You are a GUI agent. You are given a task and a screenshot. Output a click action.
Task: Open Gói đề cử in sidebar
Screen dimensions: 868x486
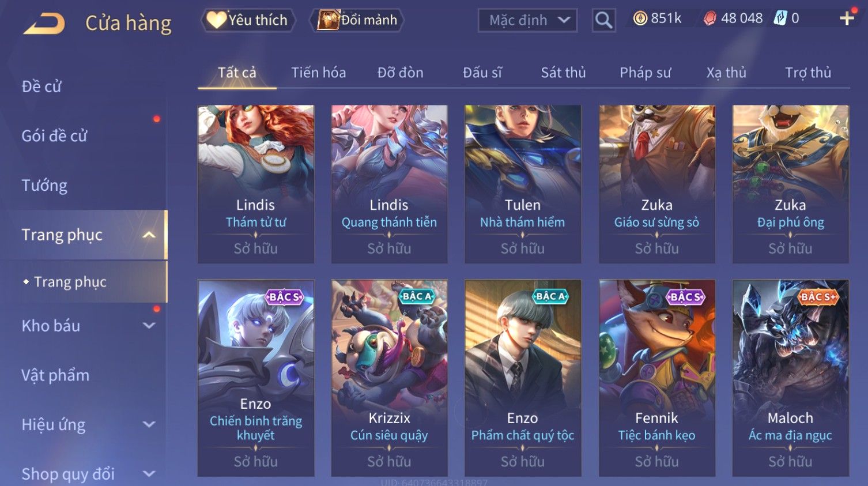tap(54, 136)
